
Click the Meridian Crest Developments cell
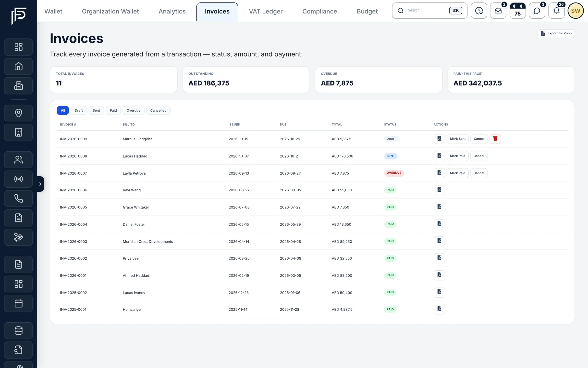pos(148,241)
